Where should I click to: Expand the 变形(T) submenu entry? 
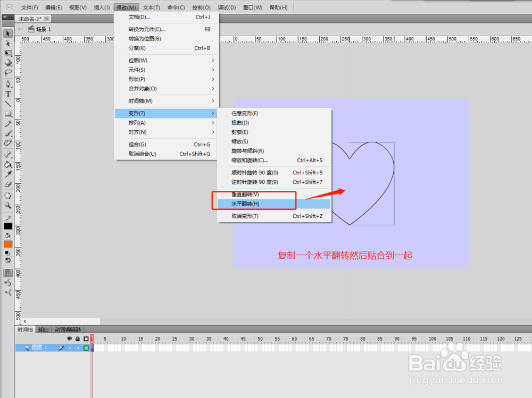click(167, 113)
